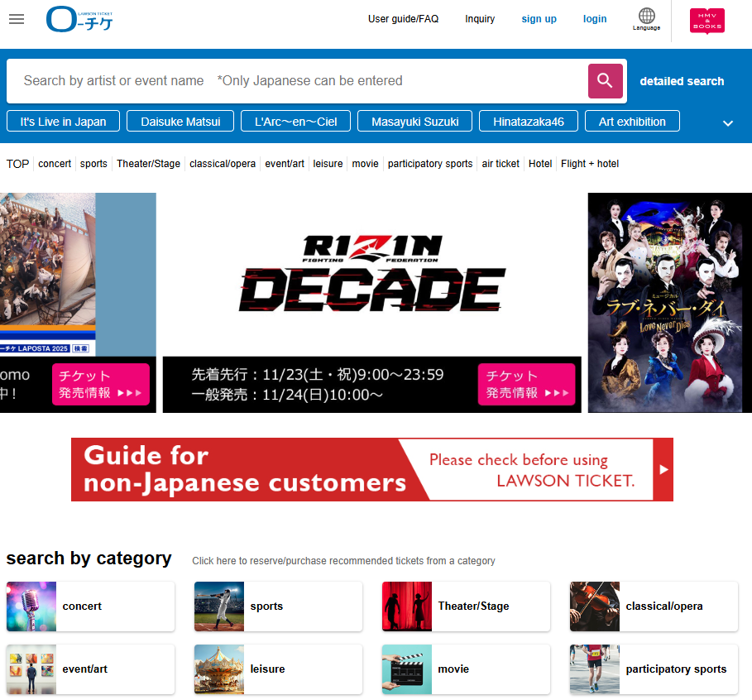This screenshot has height=700, width=752.
Task: Select the Daisuke Matsui tag
Action: coord(180,122)
